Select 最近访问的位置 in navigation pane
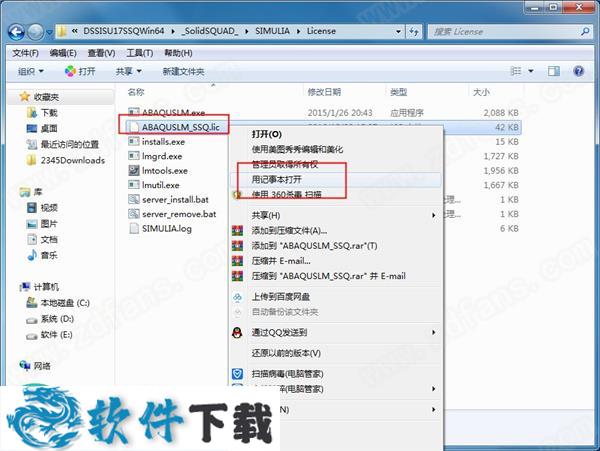The width and height of the screenshot is (600, 451). click(x=69, y=144)
